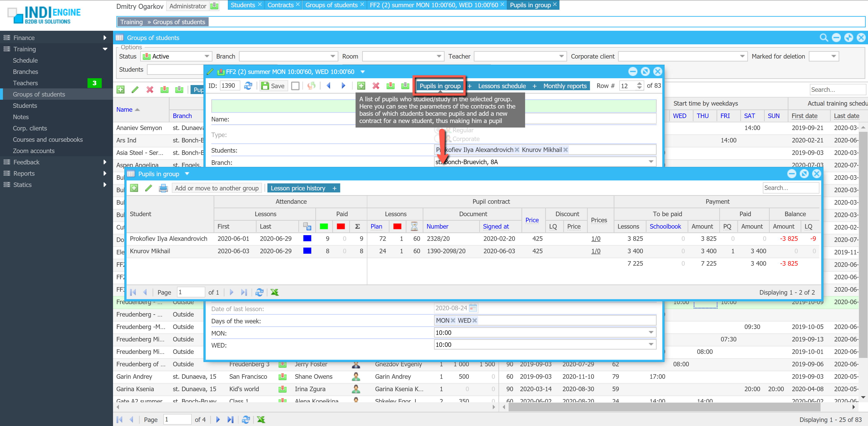Switch to the Contracts tab
The image size is (868, 426).
pos(280,5)
